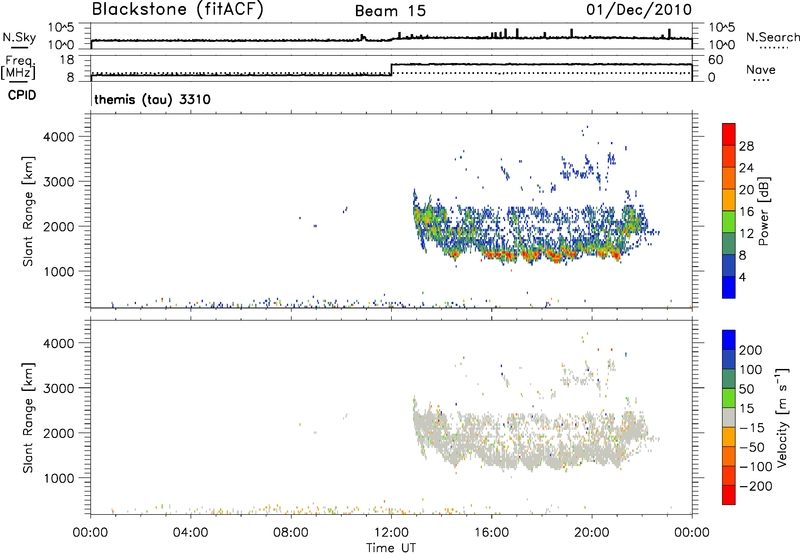Screen dimensions: 800x554
Task: Click the '1000' label on velocity panel
Action: click(58, 478)
